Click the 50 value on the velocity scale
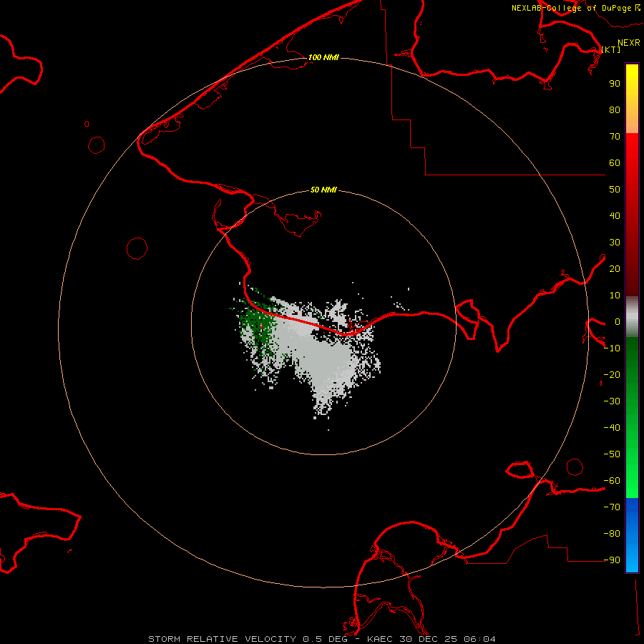The image size is (644, 644). pos(615,190)
